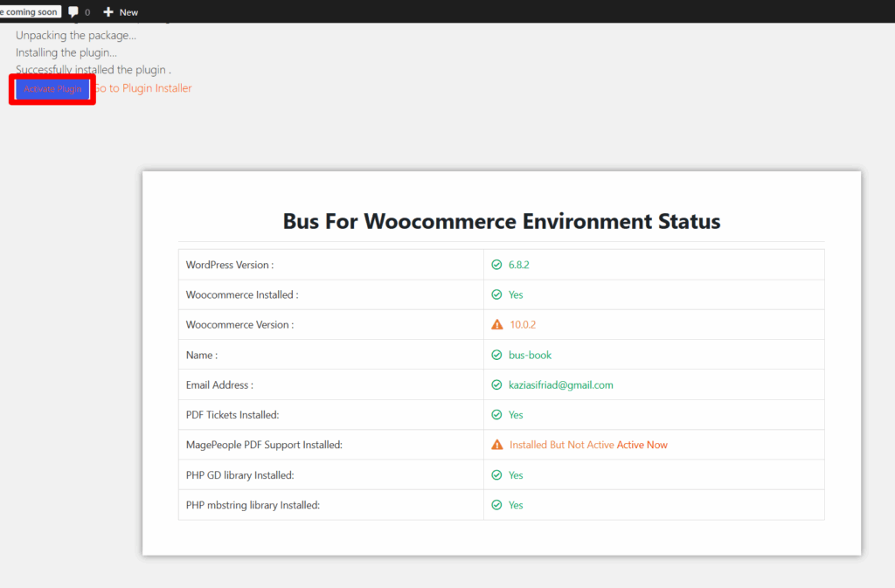Click the PHP mbstring library check icon
895x588 pixels.
coord(496,505)
